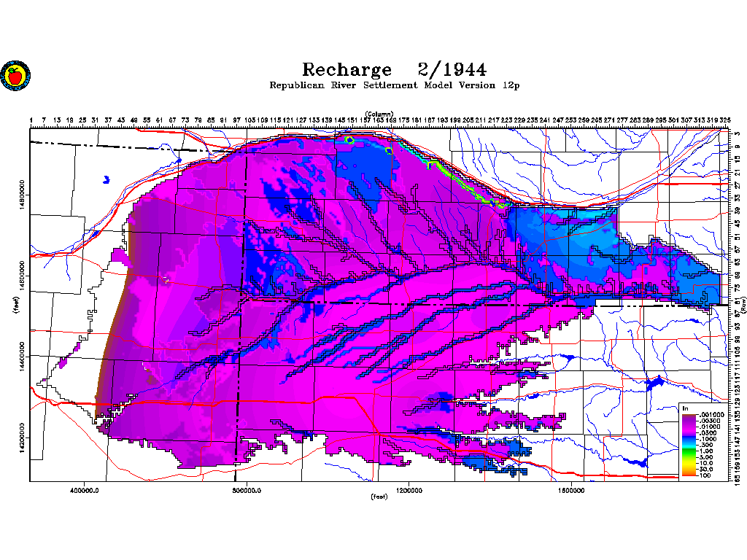Click the 'Recharge' title word
Viewport: 747px width, 560px height.
[x=347, y=70]
